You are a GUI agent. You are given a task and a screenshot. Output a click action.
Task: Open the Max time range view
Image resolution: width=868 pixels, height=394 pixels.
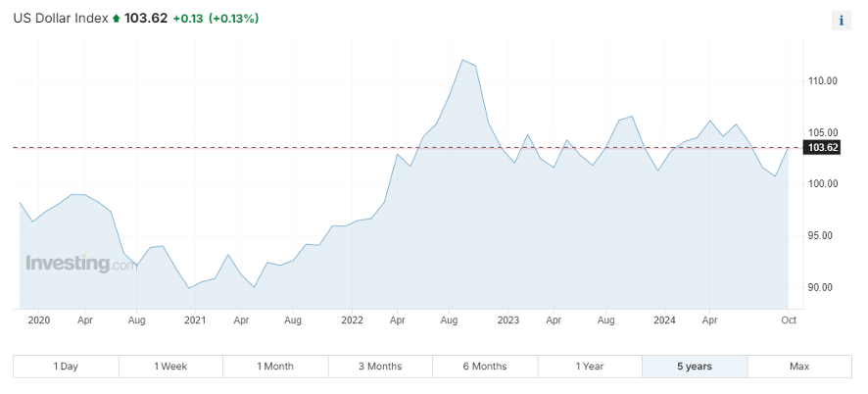(x=799, y=367)
